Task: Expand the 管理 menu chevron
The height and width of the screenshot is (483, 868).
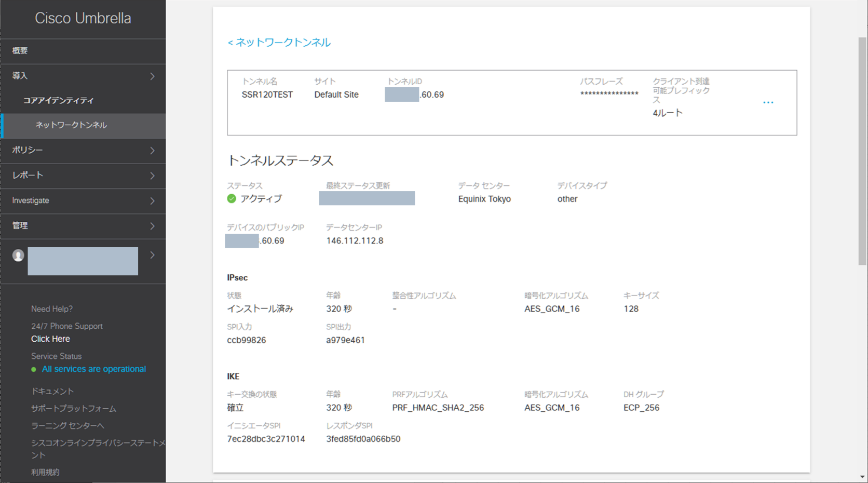Action: coord(152,226)
